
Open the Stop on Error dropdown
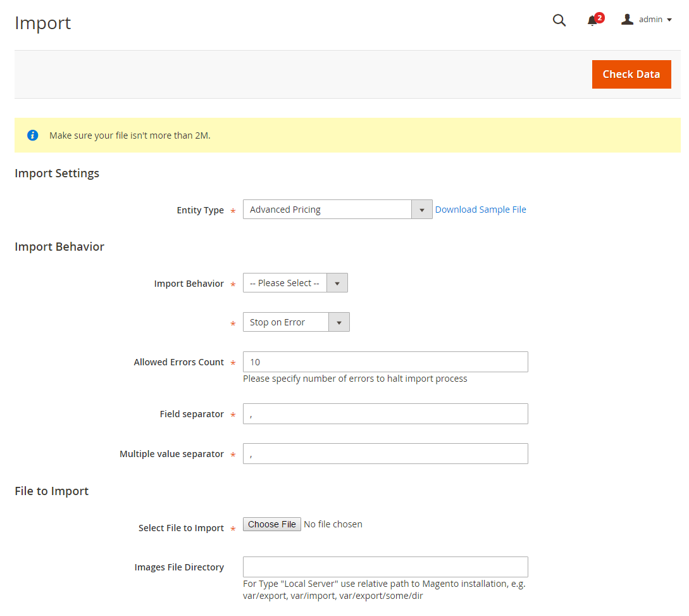295,322
